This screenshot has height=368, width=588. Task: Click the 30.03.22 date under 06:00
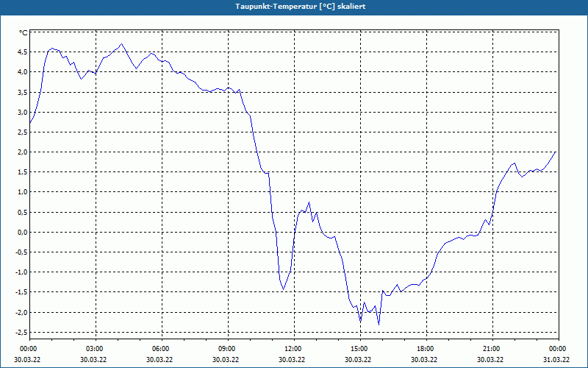(159, 359)
